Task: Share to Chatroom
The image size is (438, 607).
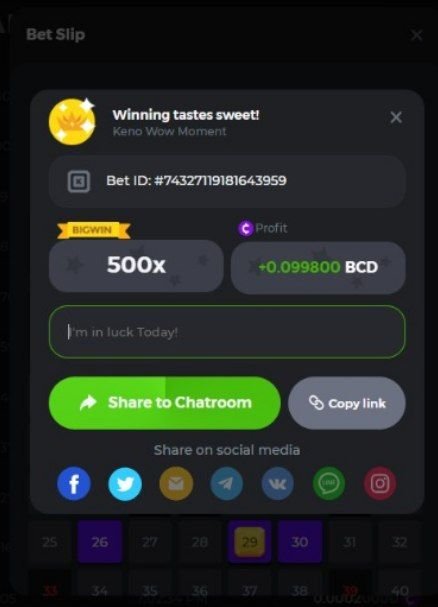Action: 165,403
